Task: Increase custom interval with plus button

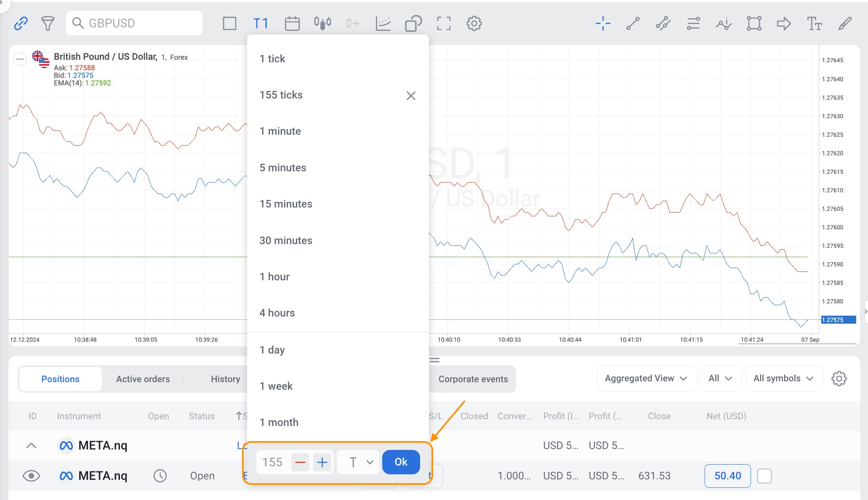Action: pyautogui.click(x=322, y=462)
